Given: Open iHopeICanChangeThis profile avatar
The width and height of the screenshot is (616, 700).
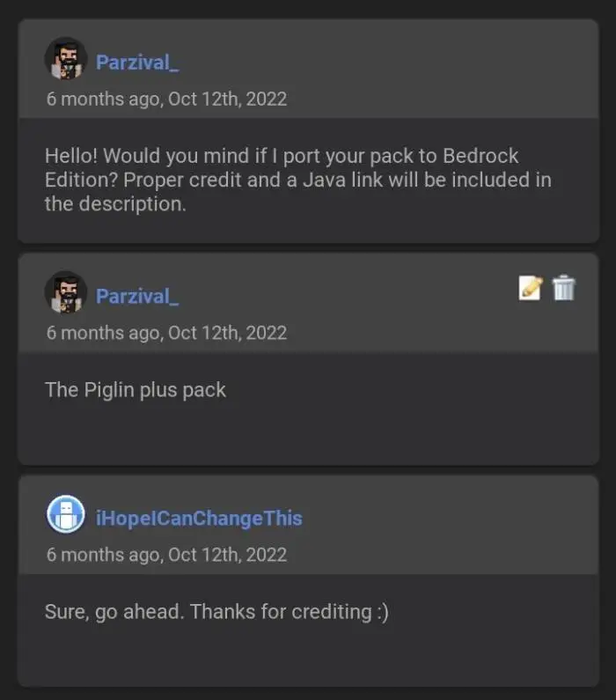Looking at the screenshot, I should [66, 515].
